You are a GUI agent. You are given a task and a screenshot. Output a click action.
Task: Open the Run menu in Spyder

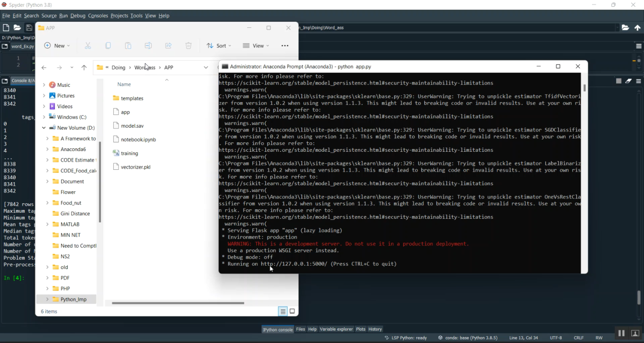64,16
